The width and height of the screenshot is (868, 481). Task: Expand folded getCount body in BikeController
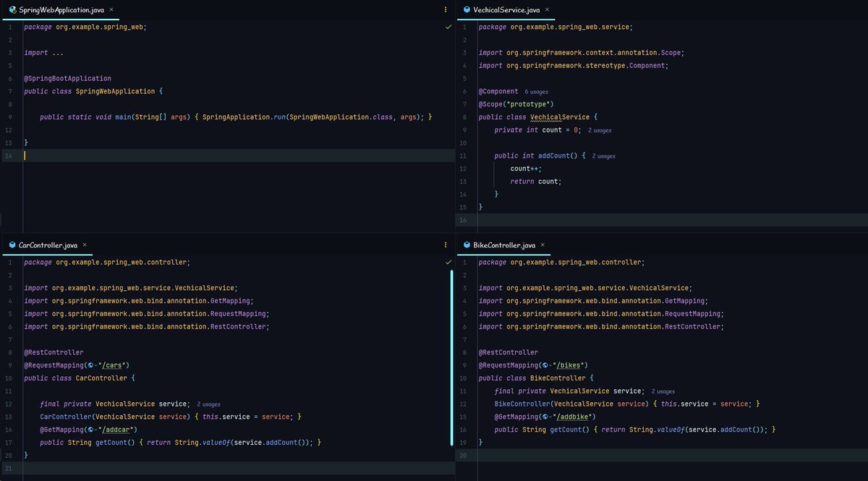tap(684, 430)
